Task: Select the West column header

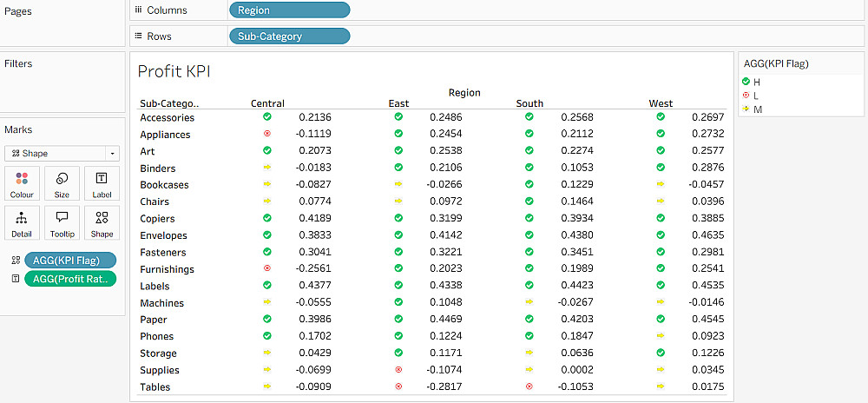Action: pyautogui.click(x=661, y=103)
